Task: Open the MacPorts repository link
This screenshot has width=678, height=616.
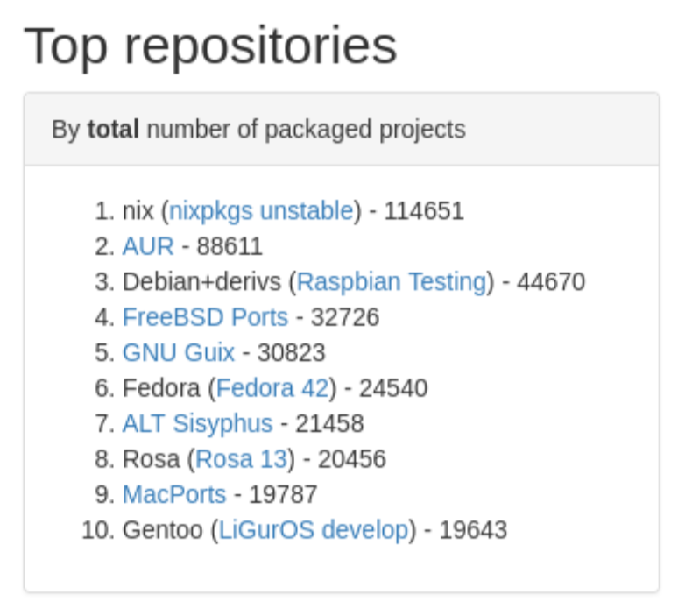Action: click(174, 494)
